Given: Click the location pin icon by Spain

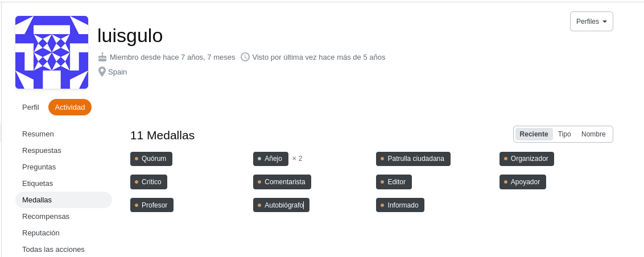Looking at the screenshot, I should [102, 72].
